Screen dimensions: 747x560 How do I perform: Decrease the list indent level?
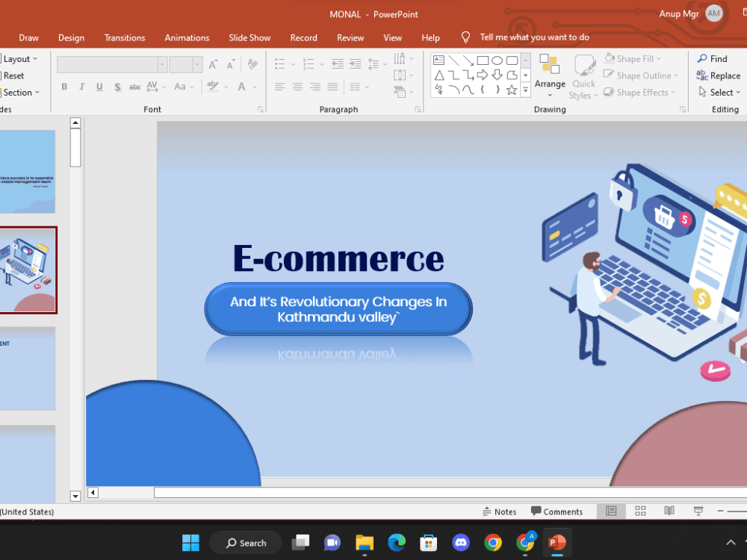tap(338, 63)
